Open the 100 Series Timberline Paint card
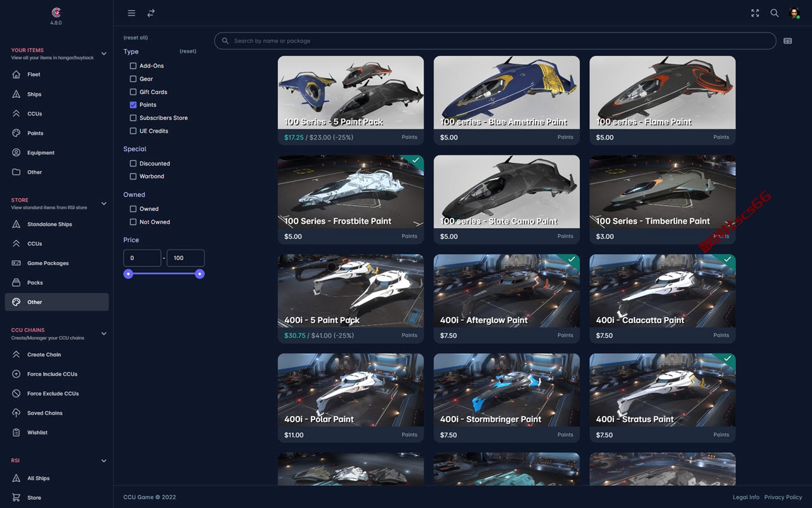Screen dimensions: 812x508 [663, 199]
